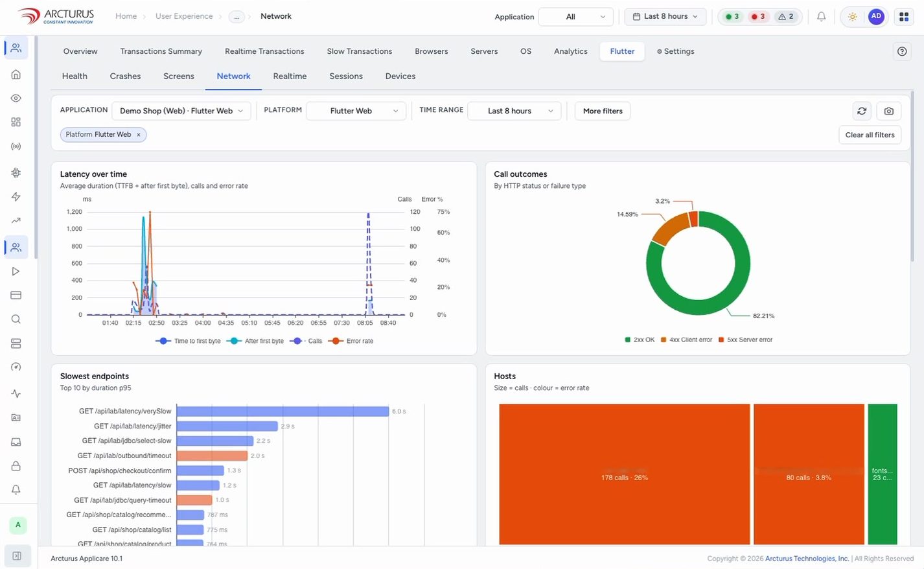Click the 5xx Server error legend swatch
The width and height of the screenshot is (924, 569).
[721, 340]
